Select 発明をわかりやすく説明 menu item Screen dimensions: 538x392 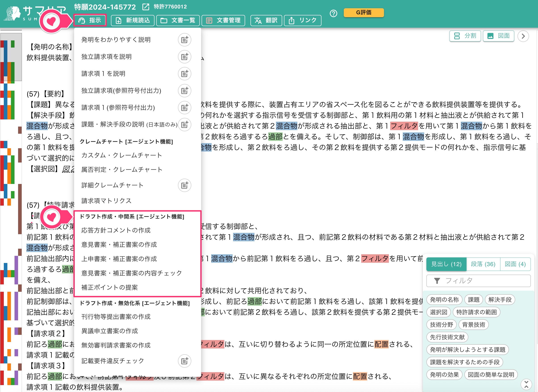click(116, 40)
